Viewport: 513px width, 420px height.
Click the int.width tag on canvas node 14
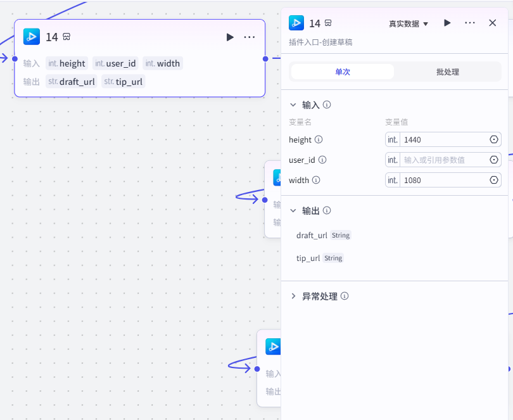(x=163, y=63)
